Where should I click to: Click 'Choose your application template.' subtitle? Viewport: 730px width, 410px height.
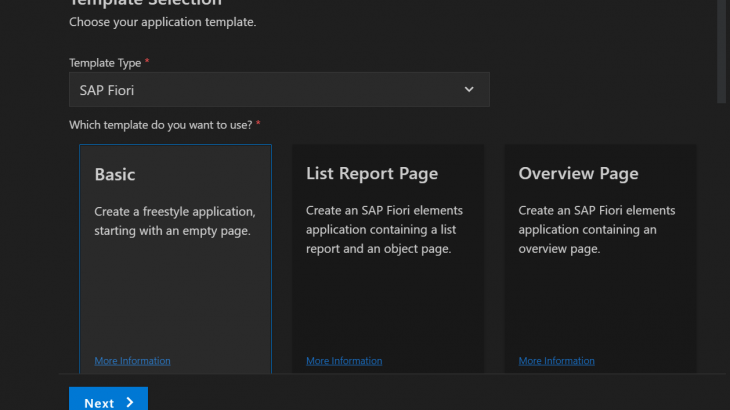(x=162, y=22)
